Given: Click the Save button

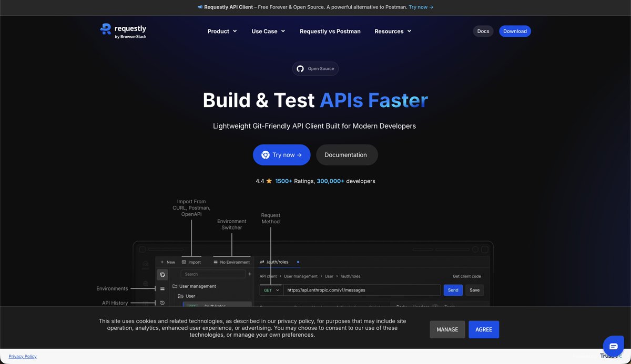Looking at the screenshot, I should pyautogui.click(x=475, y=290).
